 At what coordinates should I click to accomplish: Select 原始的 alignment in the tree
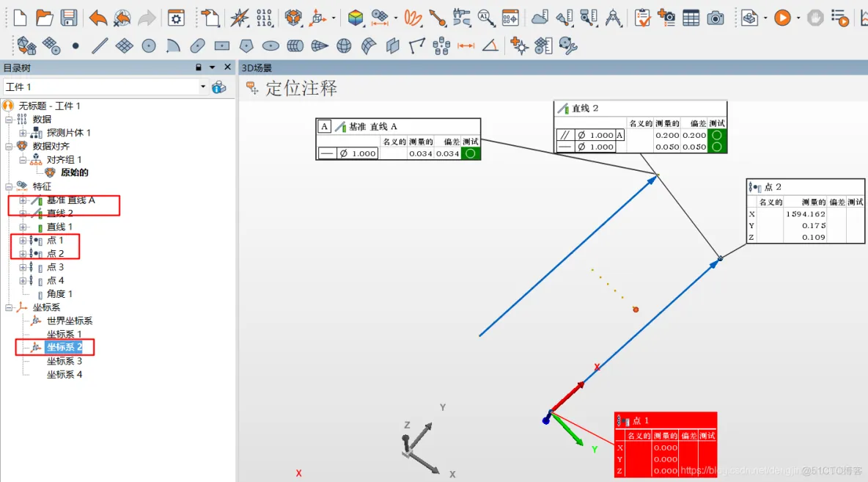(74, 172)
